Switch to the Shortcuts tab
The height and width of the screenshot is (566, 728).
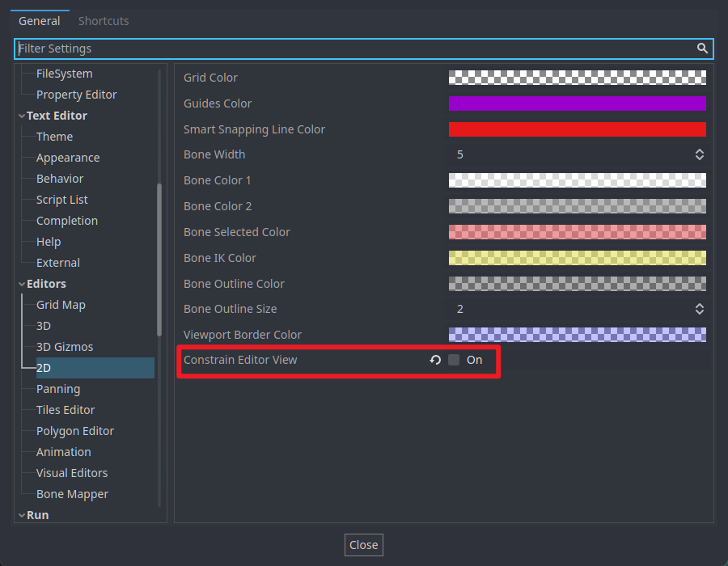click(x=103, y=21)
